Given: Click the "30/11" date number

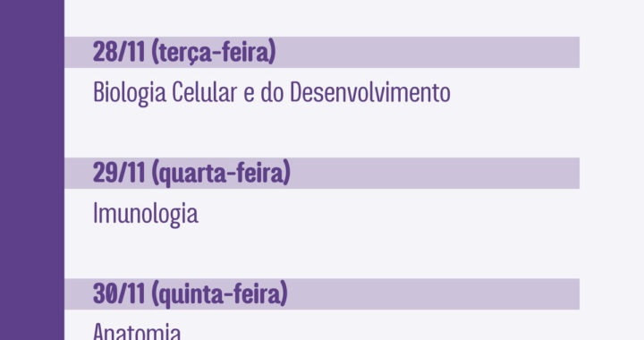Looking at the screenshot, I should pyautogui.click(x=119, y=293).
